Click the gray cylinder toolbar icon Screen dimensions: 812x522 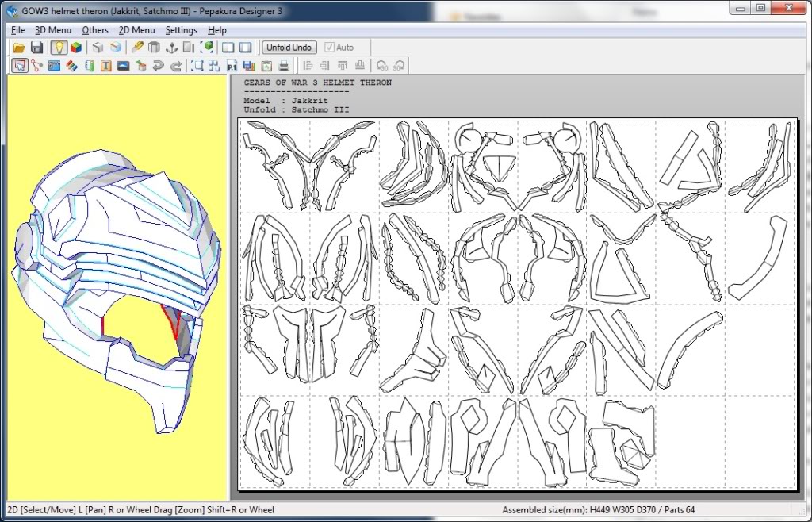pos(154,48)
